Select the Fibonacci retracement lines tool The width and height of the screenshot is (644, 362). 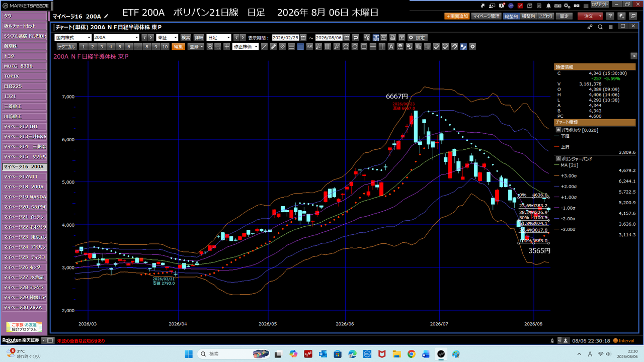300,47
